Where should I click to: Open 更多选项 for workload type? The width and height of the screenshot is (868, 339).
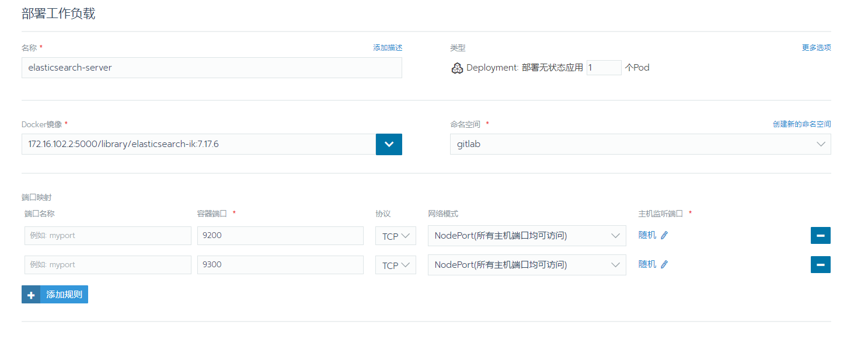point(816,48)
